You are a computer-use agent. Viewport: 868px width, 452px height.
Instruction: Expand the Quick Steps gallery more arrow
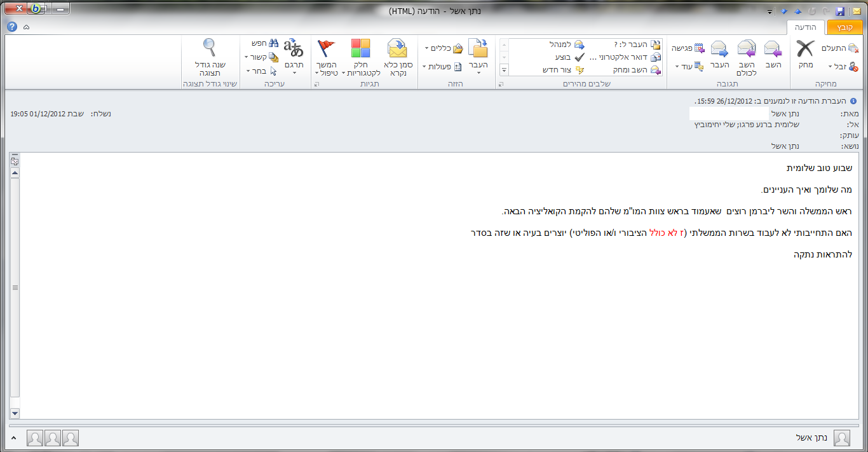point(505,70)
